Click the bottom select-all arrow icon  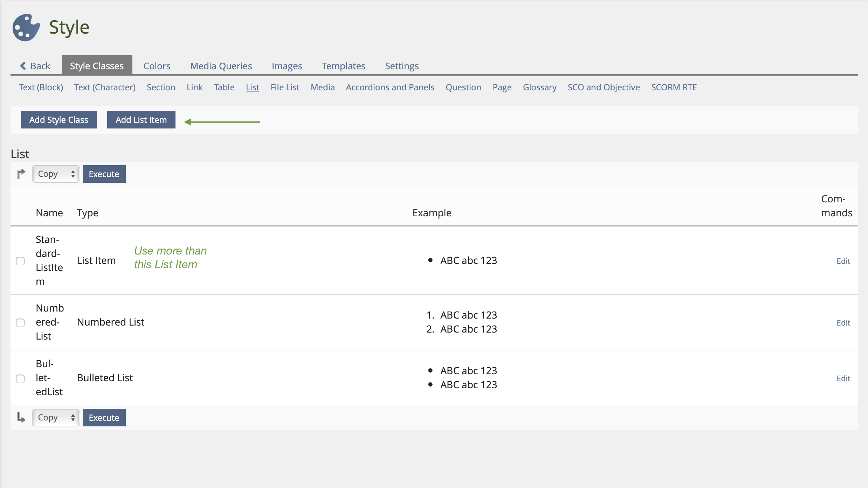pyautogui.click(x=21, y=417)
